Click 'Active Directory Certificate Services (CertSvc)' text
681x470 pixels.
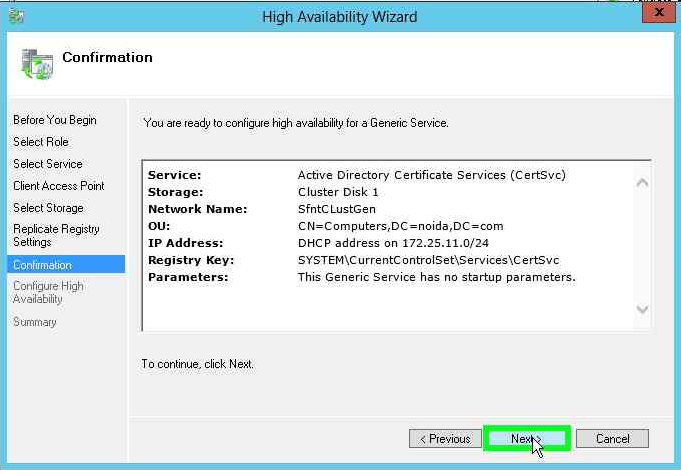pos(432,175)
